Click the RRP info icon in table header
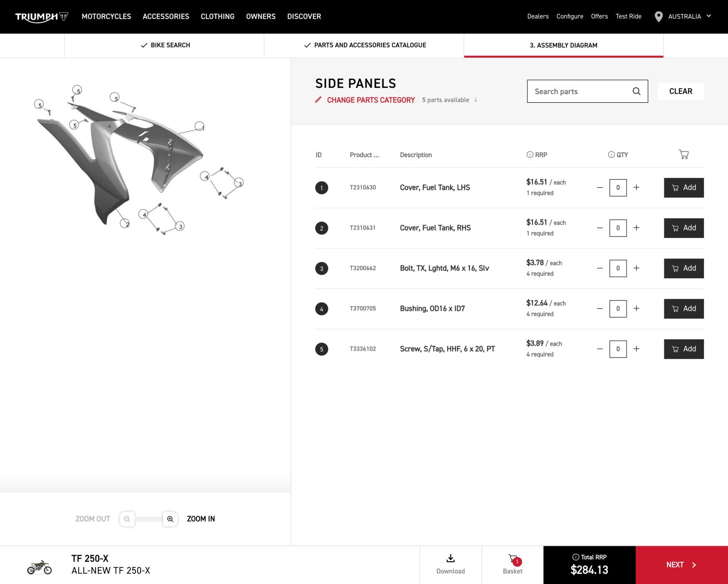Image resolution: width=728 pixels, height=584 pixels. (x=530, y=155)
